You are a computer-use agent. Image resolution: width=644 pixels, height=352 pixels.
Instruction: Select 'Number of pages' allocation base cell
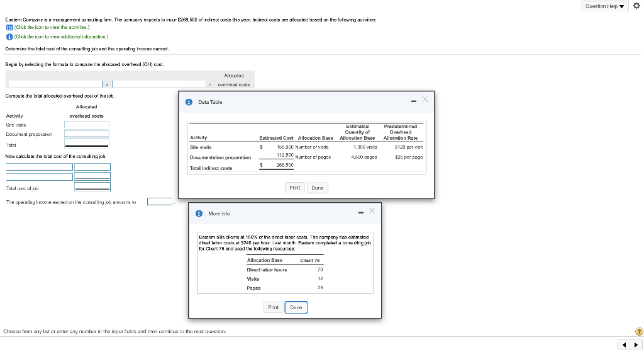[x=313, y=157]
